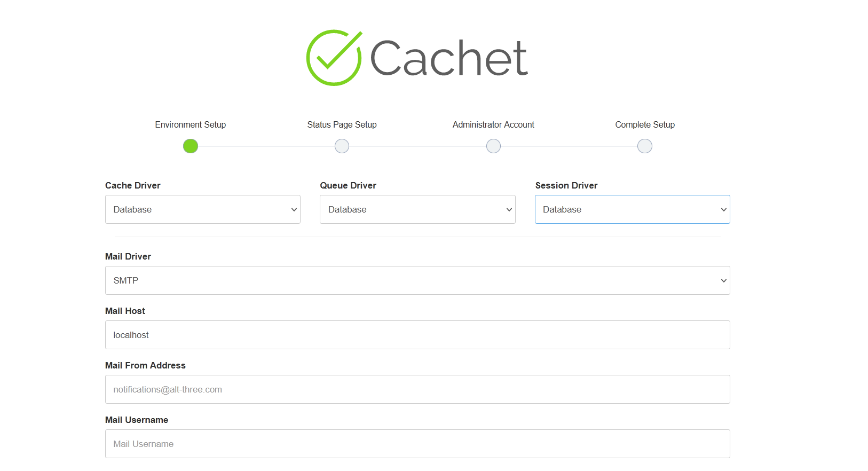This screenshot has height=471, width=868.
Task: Click the Environment Setup step circle
Action: [x=191, y=146]
